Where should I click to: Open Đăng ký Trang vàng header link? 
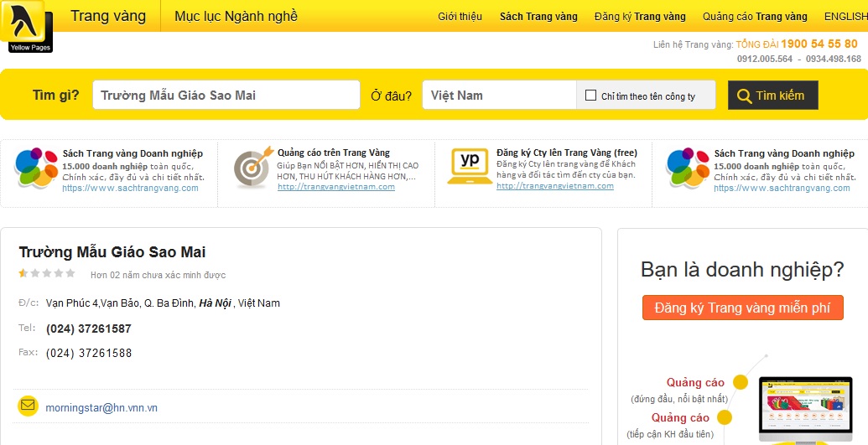(x=640, y=17)
